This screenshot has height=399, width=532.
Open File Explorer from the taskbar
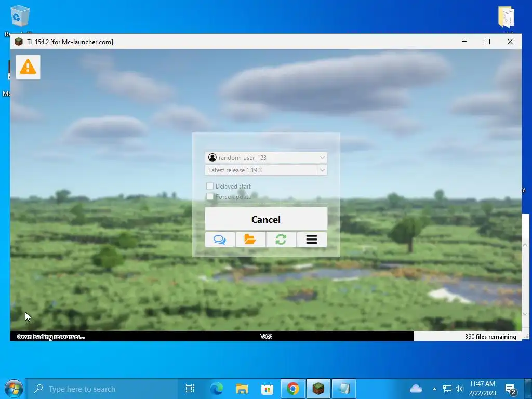[x=242, y=389]
